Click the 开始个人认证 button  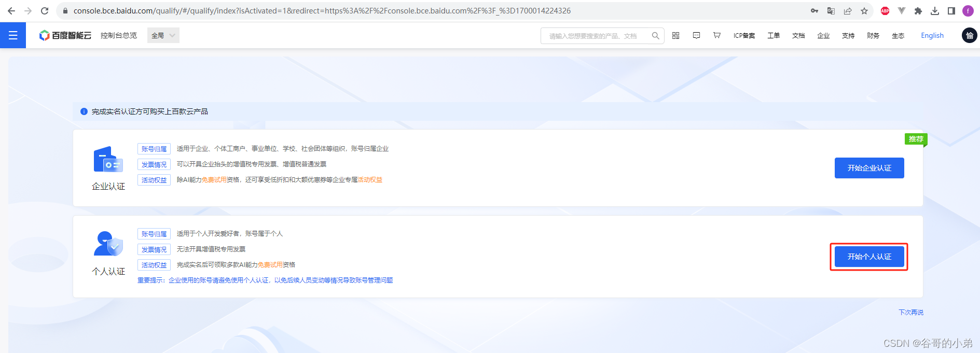pos(869,257)
